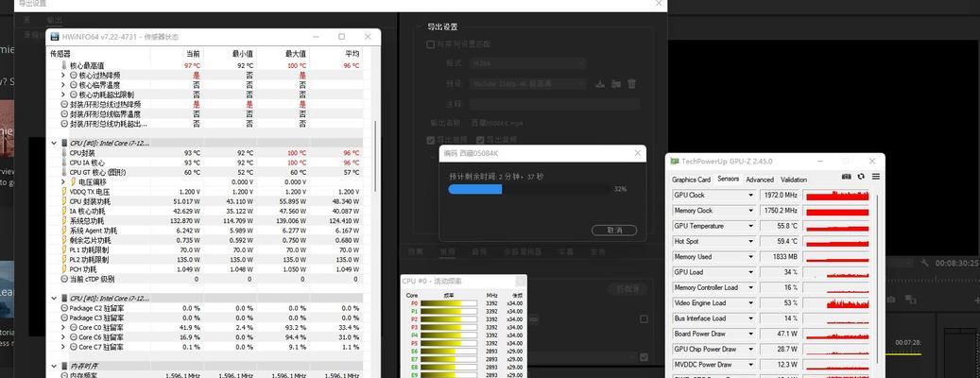
Task: Click chip icon of CPU [#0] temperature group
Action: (x=64, y=143)
